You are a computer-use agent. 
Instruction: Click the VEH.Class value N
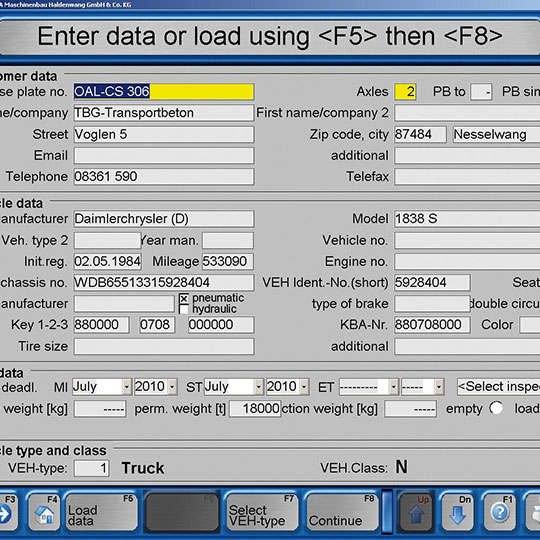coord(402,467)
